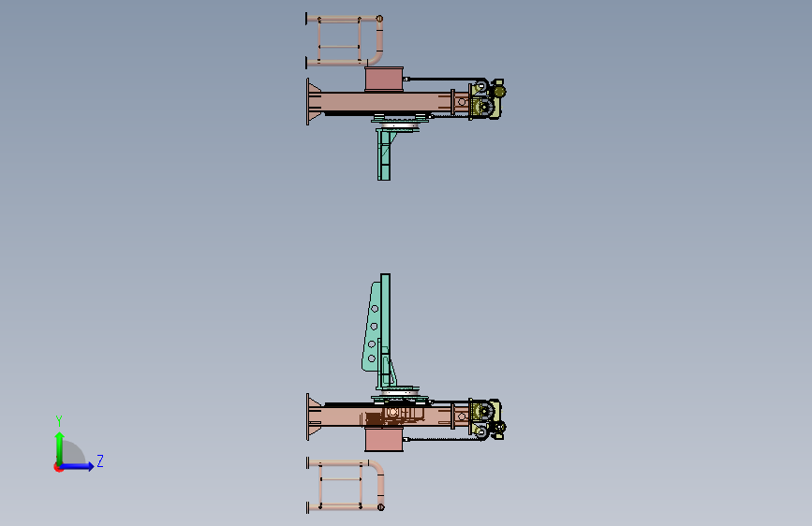This screenshot has width=812, height=526.
Task: Select the red box on the upper assembly
Action: coord(384,80)
